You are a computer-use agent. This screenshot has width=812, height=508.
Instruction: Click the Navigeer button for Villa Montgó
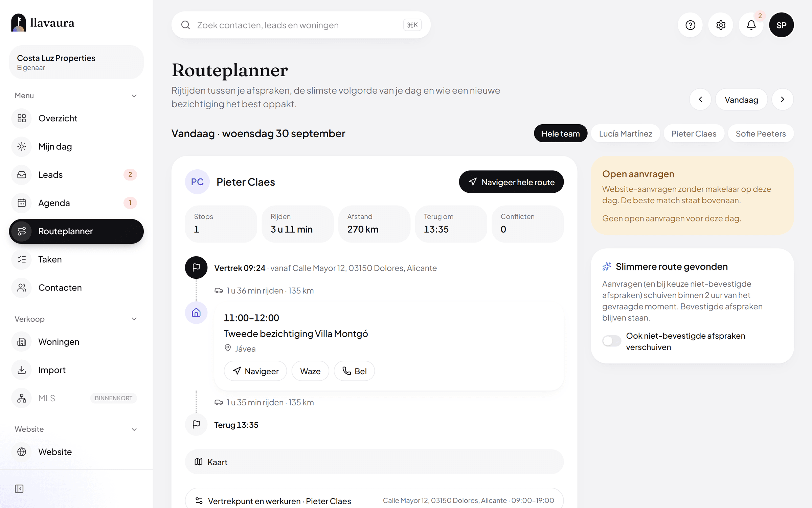(255, 371)
